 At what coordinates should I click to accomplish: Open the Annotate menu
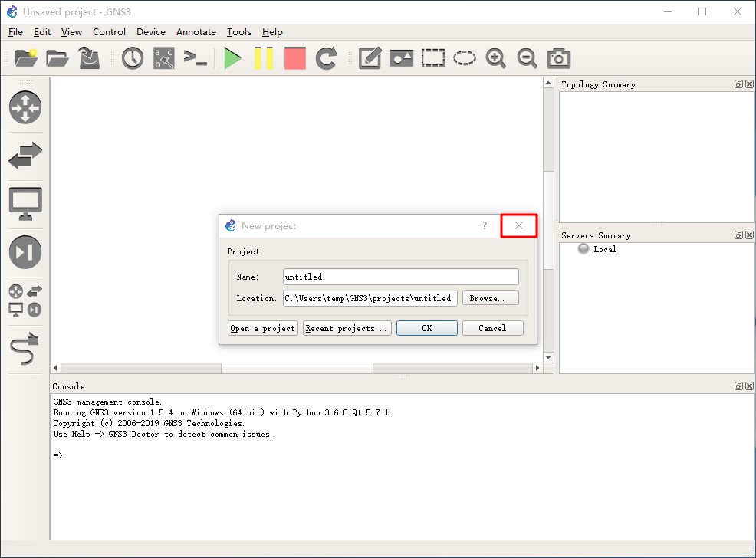click(196, 31)
